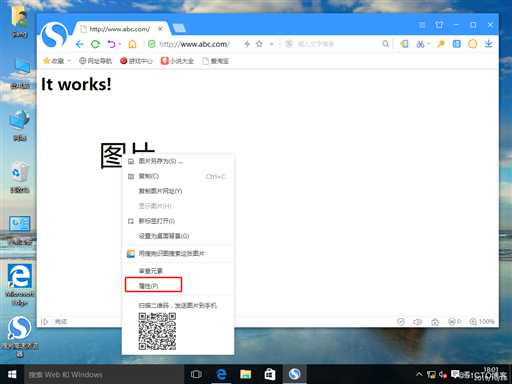512x384 pixels.
Task: Open the 网址导航 bookmark link
Action: [95, 61]
